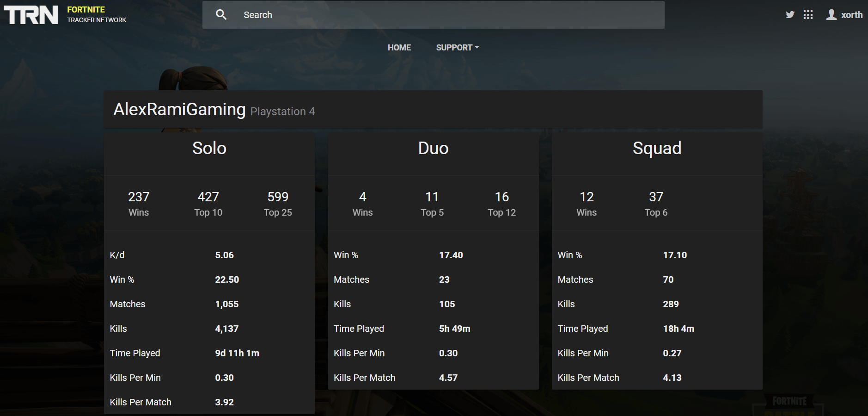Select the Solo K/d value 5.06
Image resolution: width=868 pixels, height=416 pixels.
(x=225, y=255)
